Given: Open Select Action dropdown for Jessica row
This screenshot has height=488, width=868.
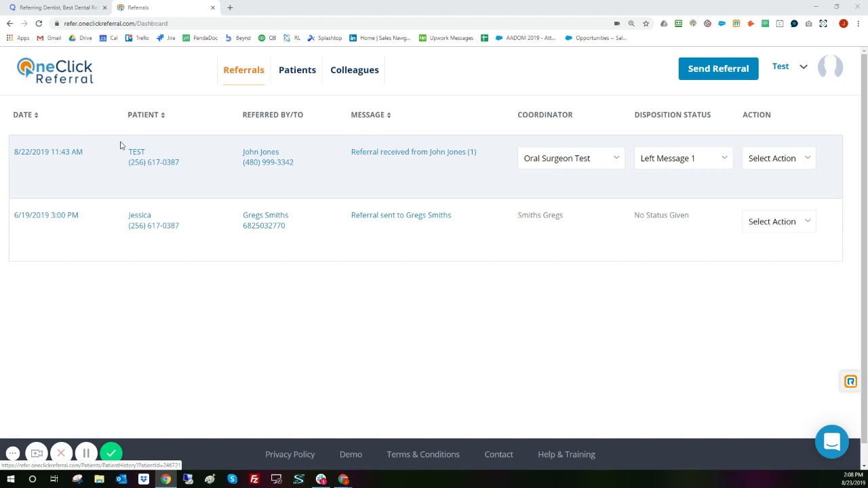Looking at the screenshot, I should 779,222.
